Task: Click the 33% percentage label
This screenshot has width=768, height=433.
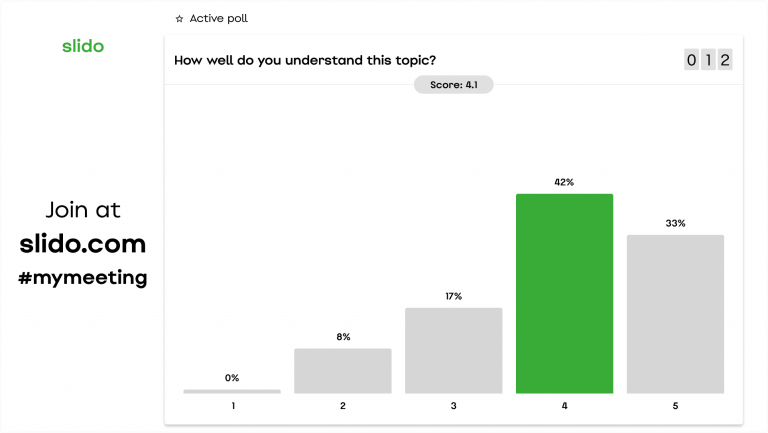Action: 675,223
